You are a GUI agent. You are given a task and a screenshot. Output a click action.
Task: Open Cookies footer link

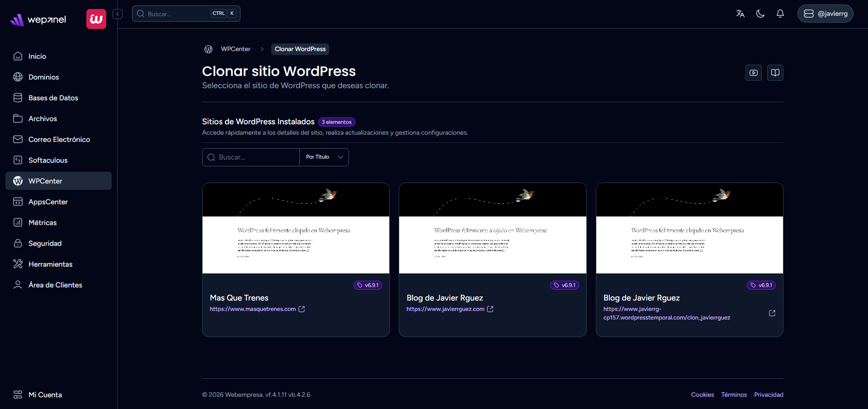703,395
